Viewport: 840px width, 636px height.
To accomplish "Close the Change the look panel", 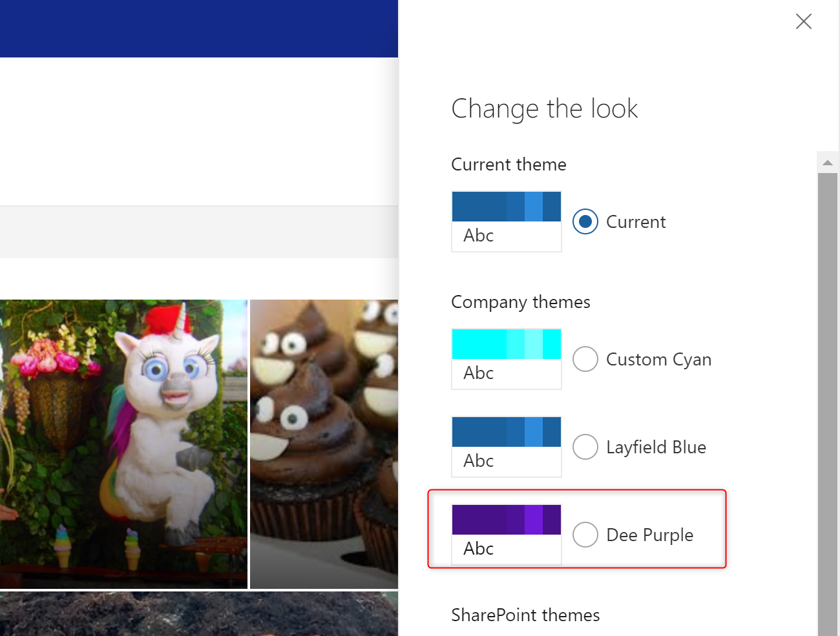I will [804, 21].
